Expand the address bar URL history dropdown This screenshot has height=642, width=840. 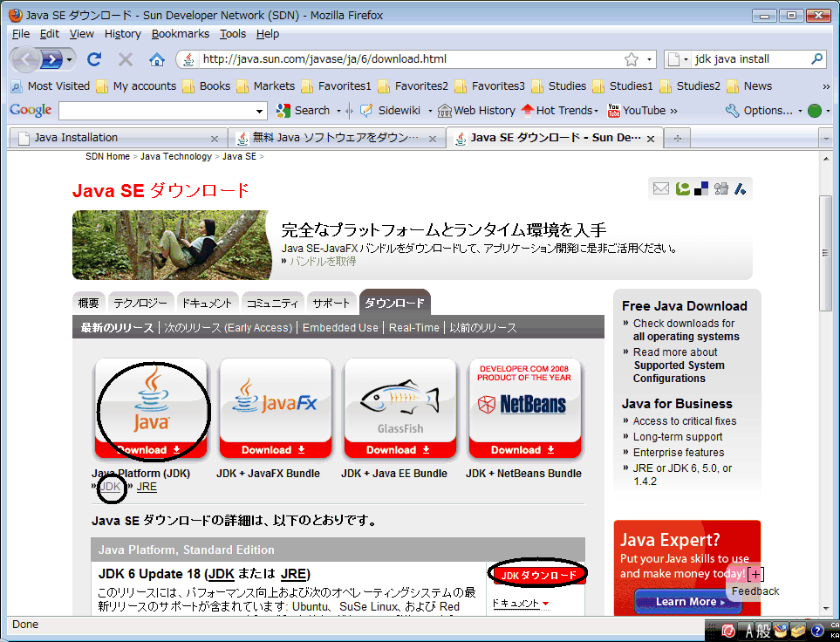(649, 59)
